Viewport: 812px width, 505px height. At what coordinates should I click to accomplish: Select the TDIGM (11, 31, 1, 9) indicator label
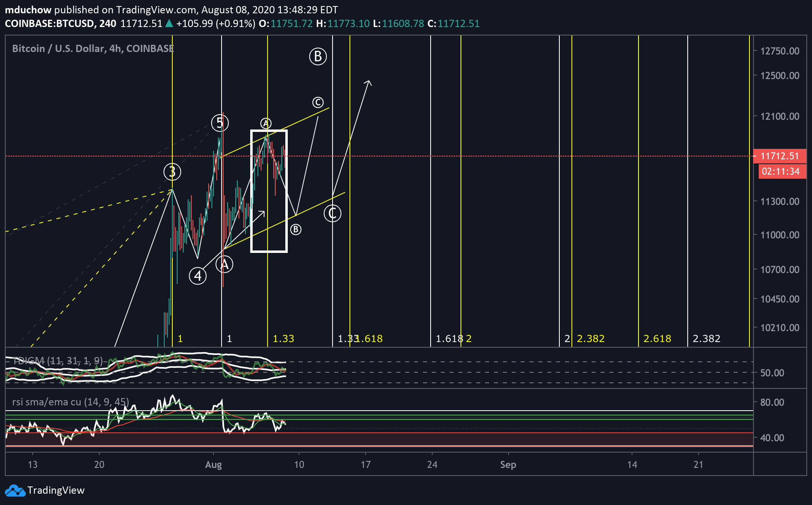(58, 360)
